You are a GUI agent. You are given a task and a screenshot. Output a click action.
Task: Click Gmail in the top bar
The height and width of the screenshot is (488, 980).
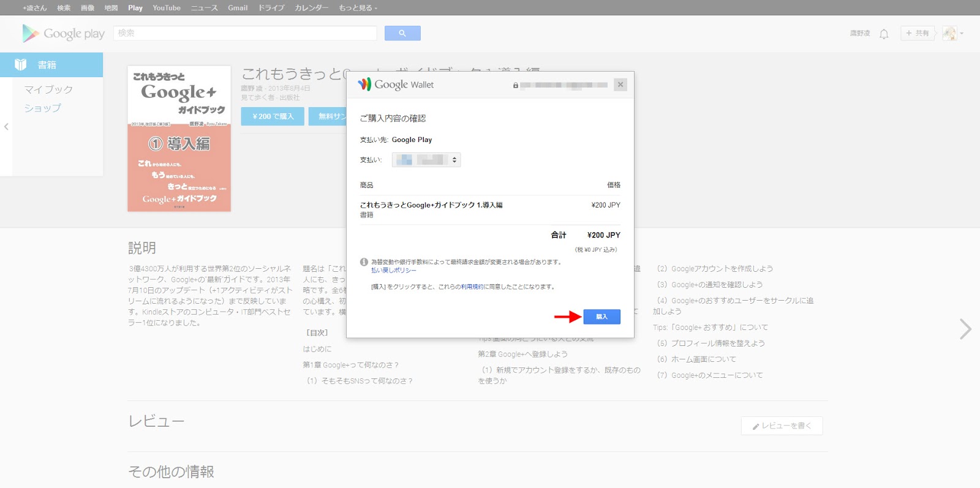238,8
